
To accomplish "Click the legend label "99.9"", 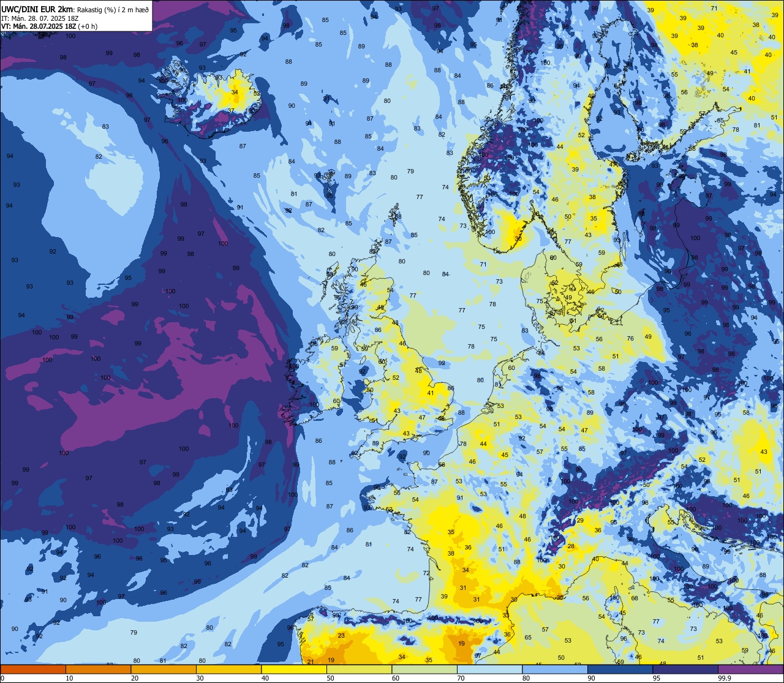I will pyautogui.click(x=725, y=678).
